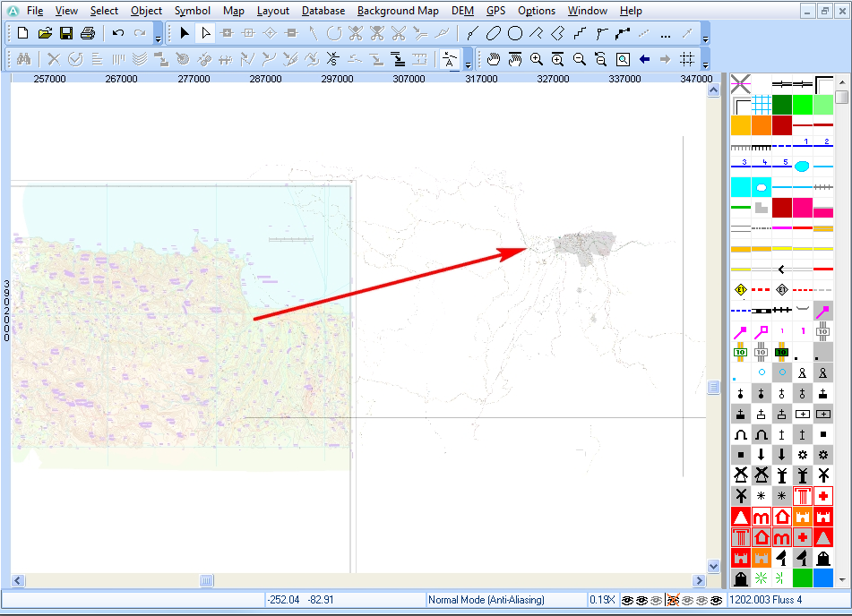This screenshot has width=852, height=616.
Task: Choose the Circle drawing mode
Action: click(x=515, y=33)
